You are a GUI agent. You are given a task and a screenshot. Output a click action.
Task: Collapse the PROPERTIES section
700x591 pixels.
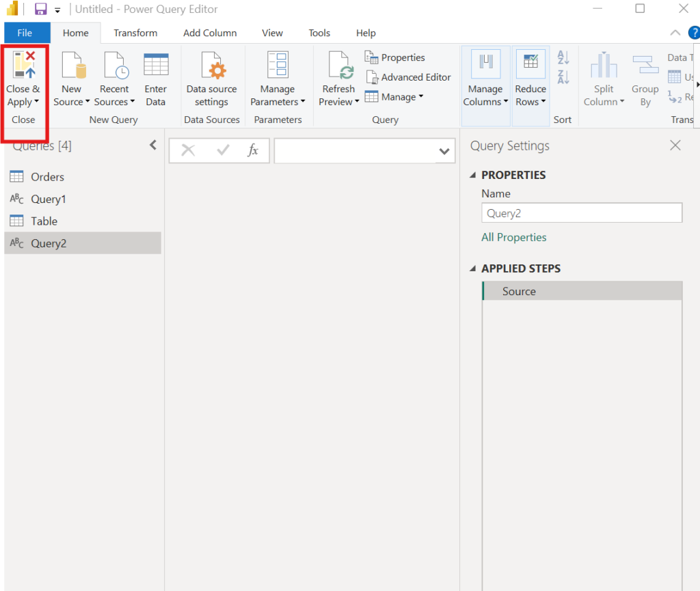tap(473, 176)
